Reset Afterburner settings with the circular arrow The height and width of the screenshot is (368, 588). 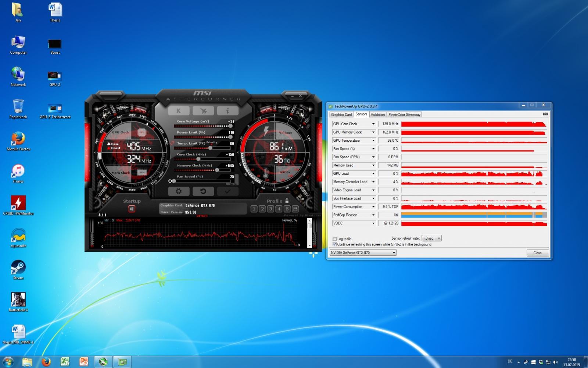click(x=203, y=191)
